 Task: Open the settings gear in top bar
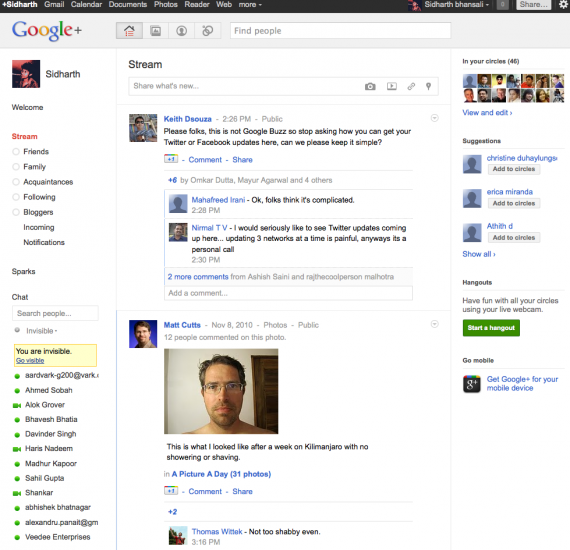point(563,4)
